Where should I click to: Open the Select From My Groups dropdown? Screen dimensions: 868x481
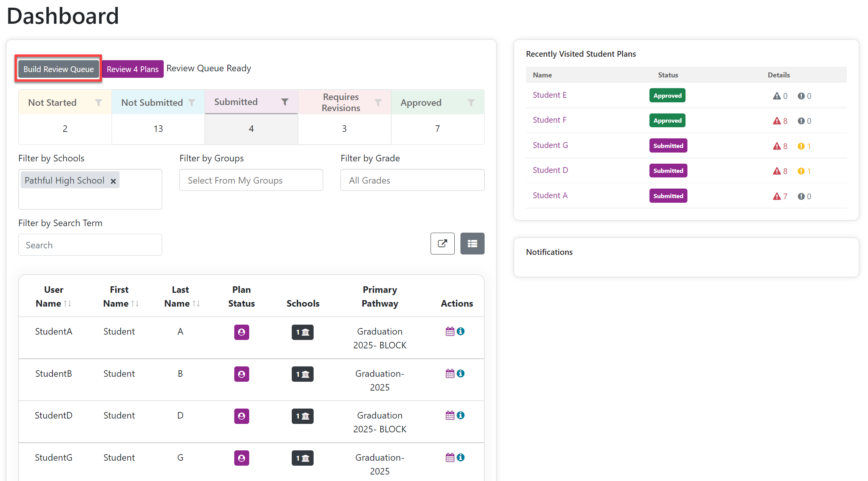pyautogui.click(x=251, y=180)
